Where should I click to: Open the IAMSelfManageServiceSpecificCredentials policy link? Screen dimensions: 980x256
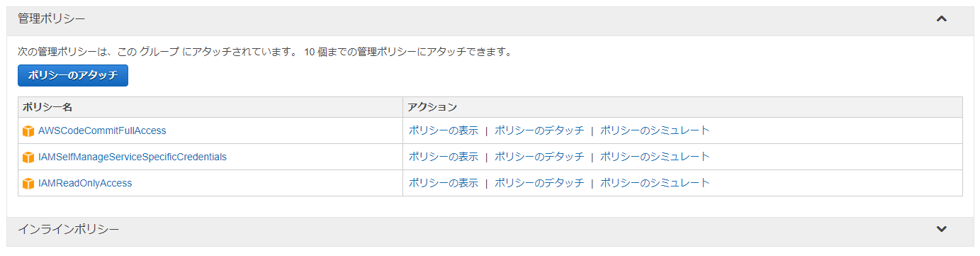(133, 157)
